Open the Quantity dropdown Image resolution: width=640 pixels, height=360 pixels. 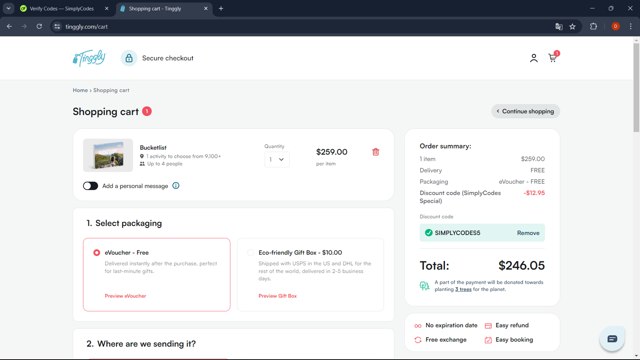(276, 159)
